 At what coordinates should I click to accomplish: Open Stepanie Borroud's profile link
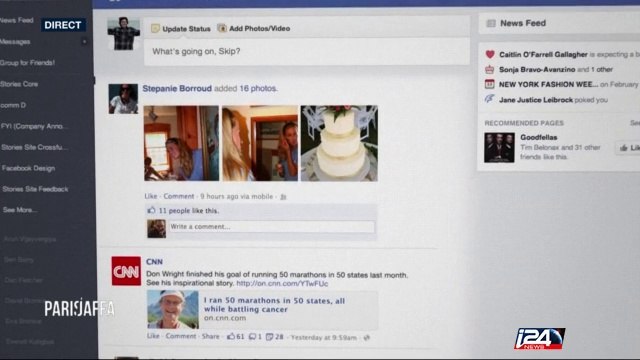pyautogui.click(x=177, y=88)
